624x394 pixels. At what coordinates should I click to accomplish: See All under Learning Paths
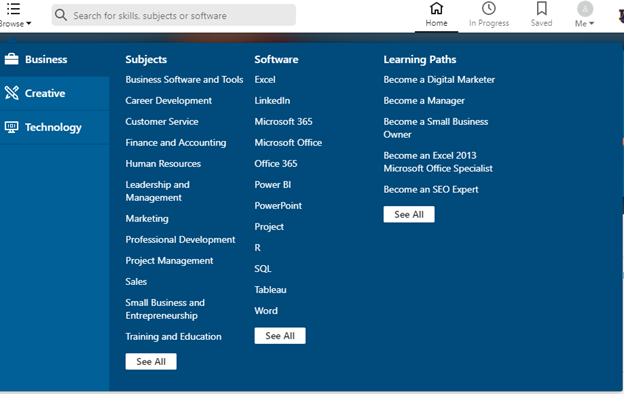(x=409, y=214)
